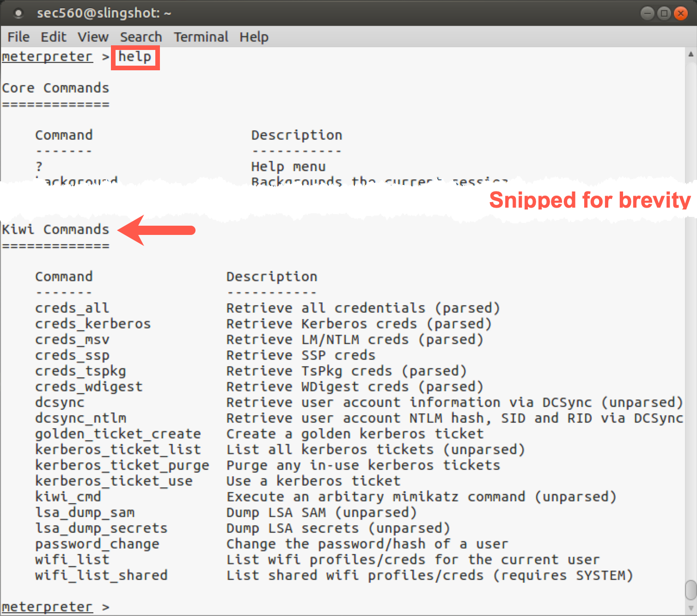Click the Kiwi Commands heading
Screen dimensions: 697x616
(x=55, y=229)
